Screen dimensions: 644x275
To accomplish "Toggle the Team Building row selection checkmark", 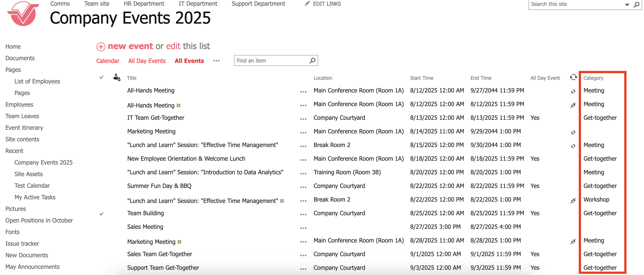I will pyautogui.click(x=101, y=214).
